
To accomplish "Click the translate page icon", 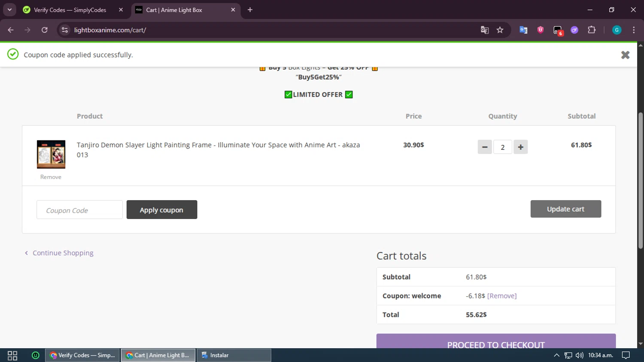I will pyautogui.click(x=485, y=30).
